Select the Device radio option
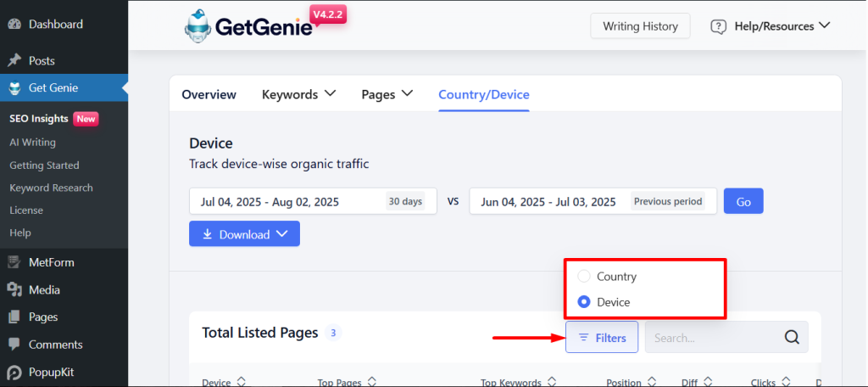Image resolution: width=868 pixels, height=387 pixels. [x=583, y=302]
